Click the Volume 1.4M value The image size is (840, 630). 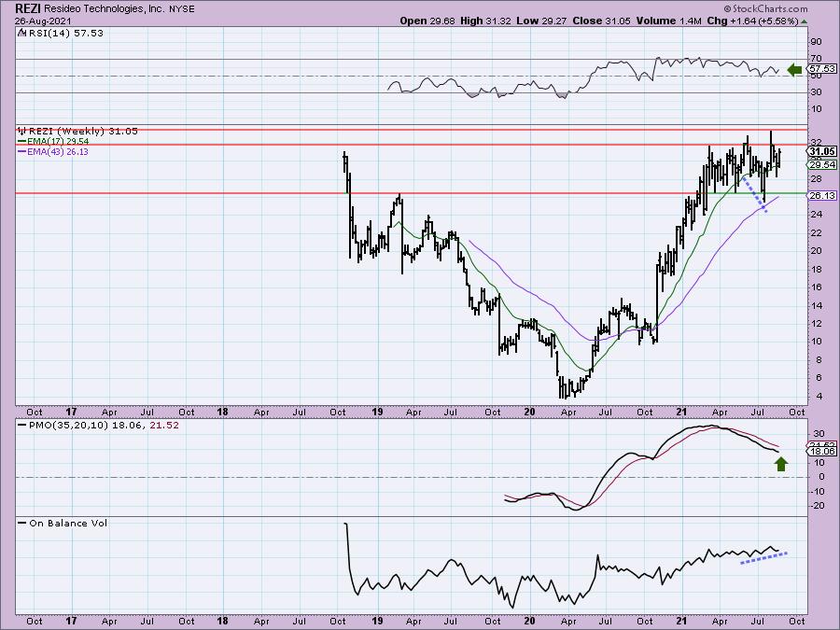click(668, 21)
